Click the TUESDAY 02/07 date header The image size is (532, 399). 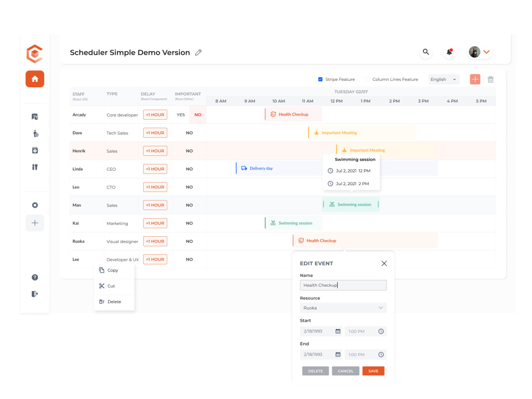(351, 92)
